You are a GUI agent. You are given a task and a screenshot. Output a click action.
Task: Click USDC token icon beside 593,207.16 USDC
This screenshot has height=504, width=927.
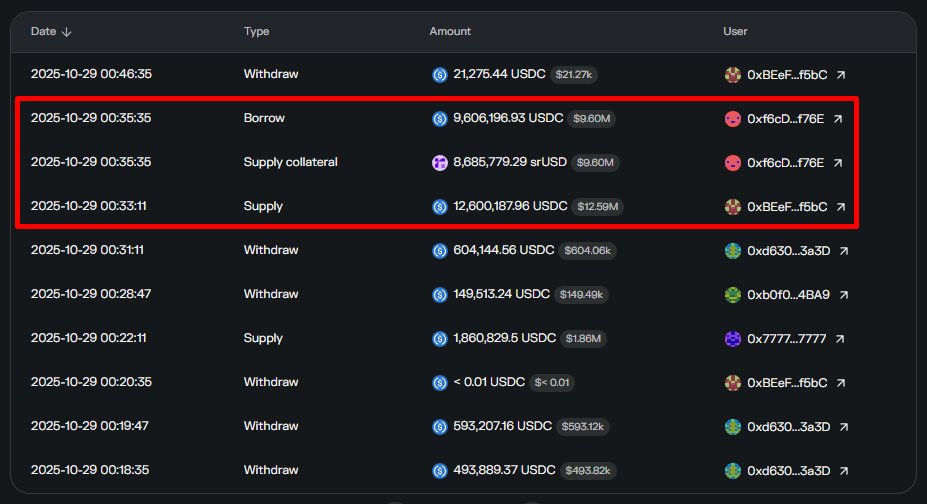pos(439,427)
